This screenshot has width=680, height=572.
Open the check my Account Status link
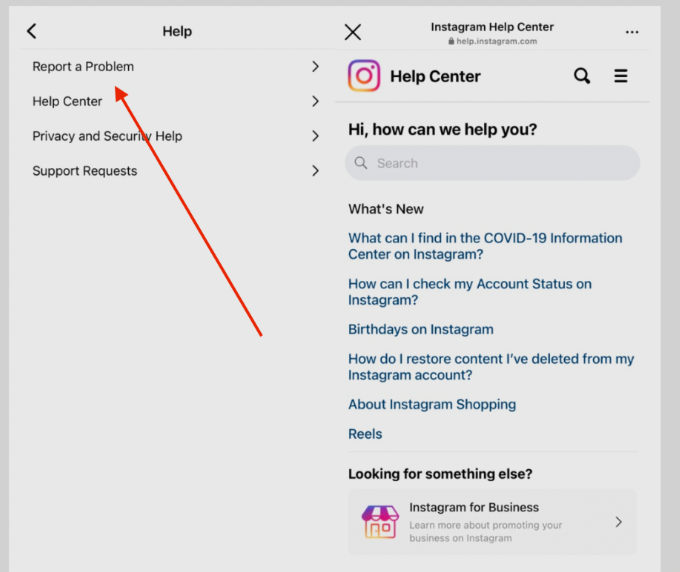tap(470, 292)
